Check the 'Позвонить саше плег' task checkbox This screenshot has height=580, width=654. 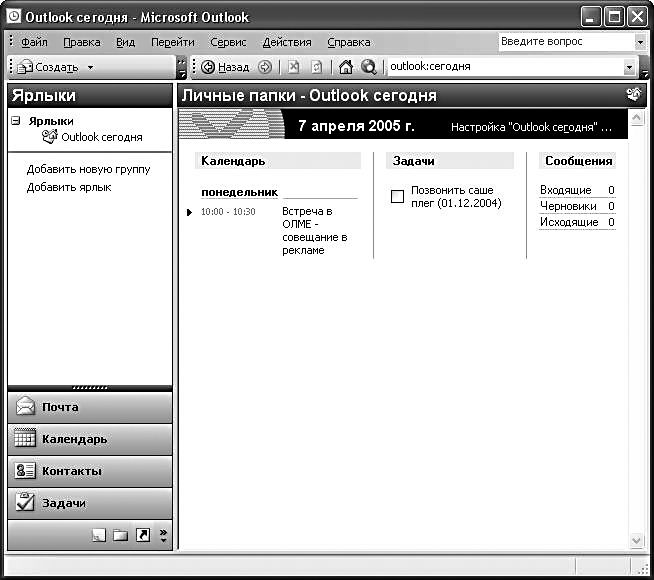pos(397,197)
